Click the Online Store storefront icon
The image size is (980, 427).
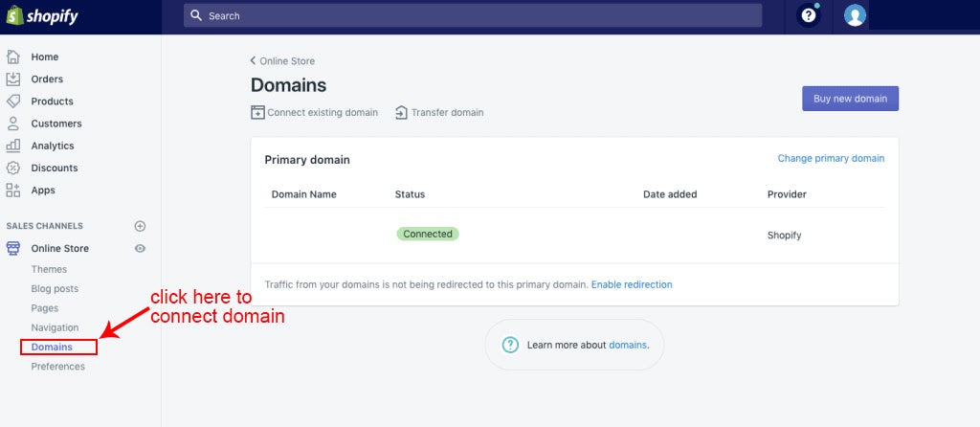point(13,248)
